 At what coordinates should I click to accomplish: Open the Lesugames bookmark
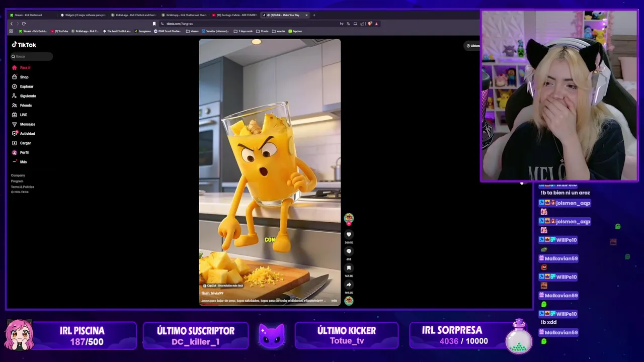[143, 31]
